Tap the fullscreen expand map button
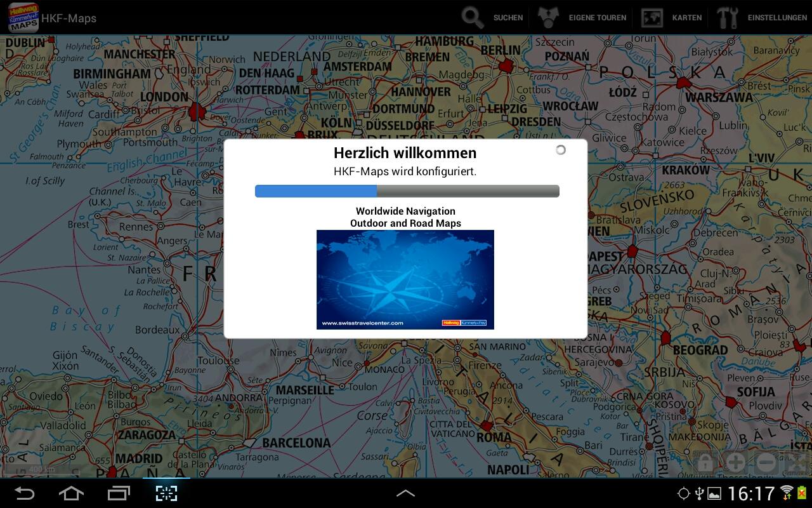Screen dimensions: 812x508 point(797,462)
